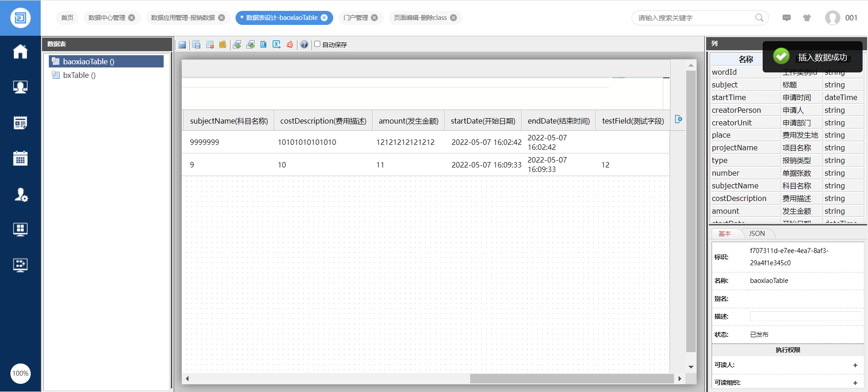The image size is (868, 392).
Task: Click the user settings sidebar icon
Action: (x=20, y=195)
